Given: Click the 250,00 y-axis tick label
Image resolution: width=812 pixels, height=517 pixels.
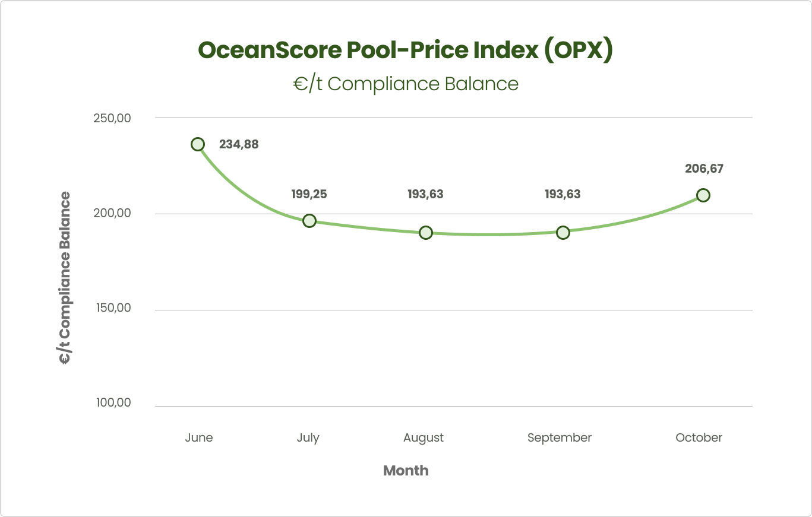Looking at the screenshot, I should pyautogui.click(x=112, y=118).
